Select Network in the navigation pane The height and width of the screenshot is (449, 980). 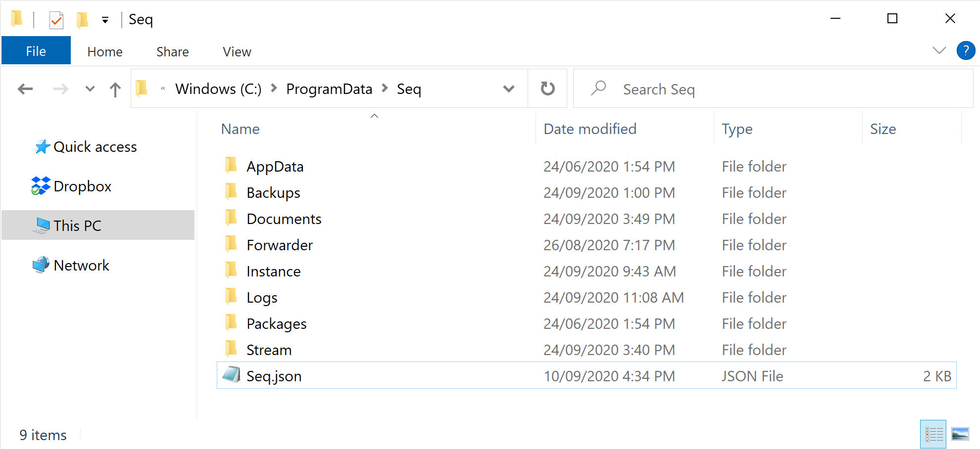pos(81,266)
